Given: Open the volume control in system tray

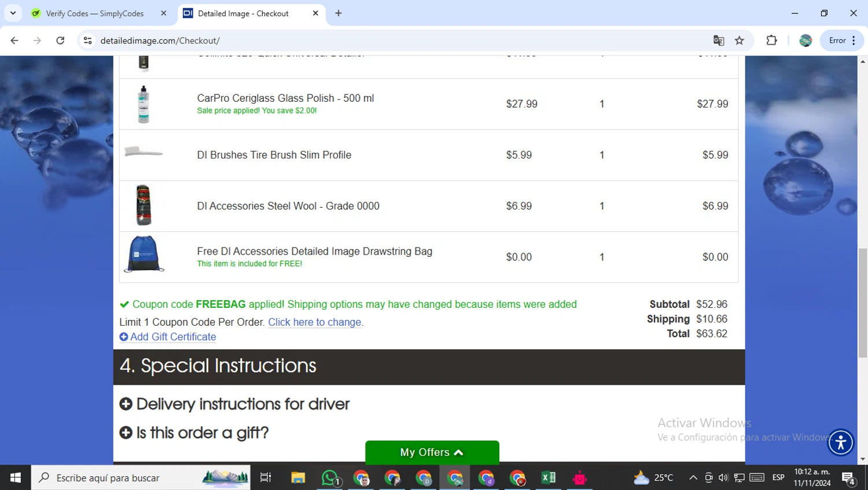Looking at the screenshot, I should (x=723, y=478).
